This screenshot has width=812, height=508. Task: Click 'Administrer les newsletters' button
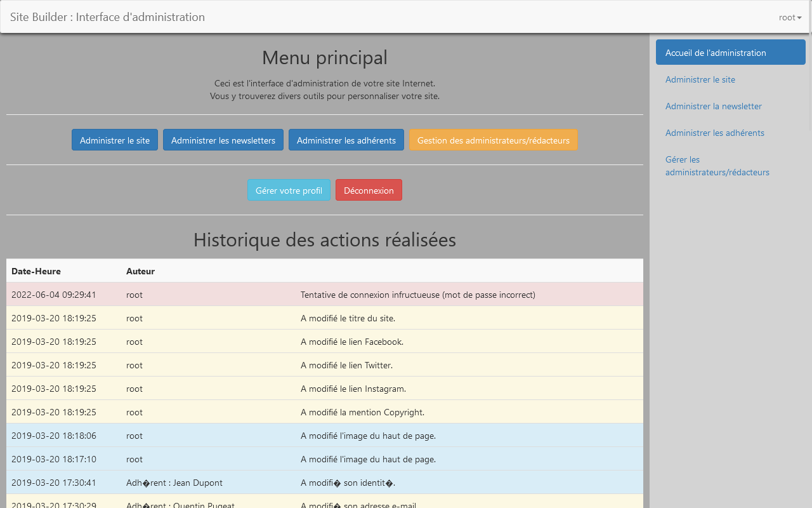223,140
